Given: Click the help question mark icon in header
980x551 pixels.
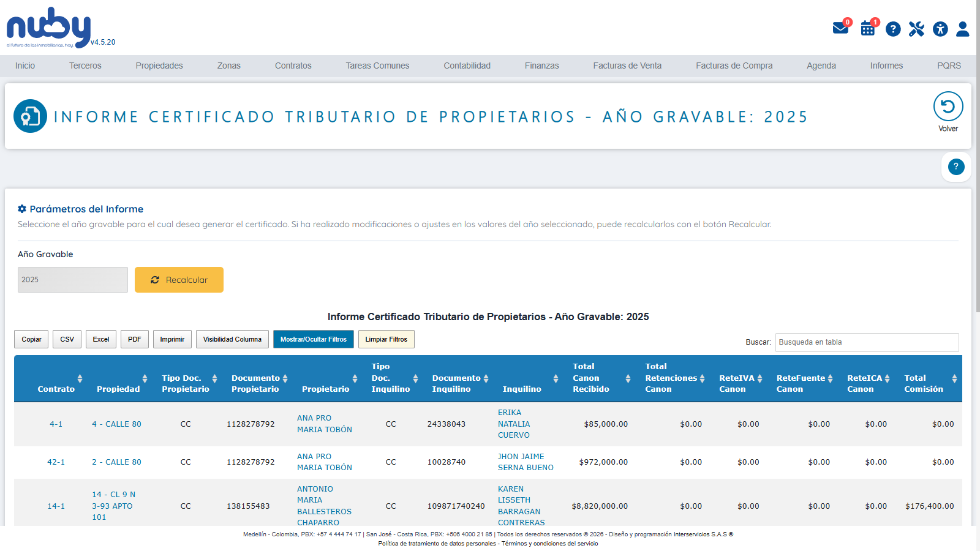Looking at the screenshot, I should click(x=893, y=29).
